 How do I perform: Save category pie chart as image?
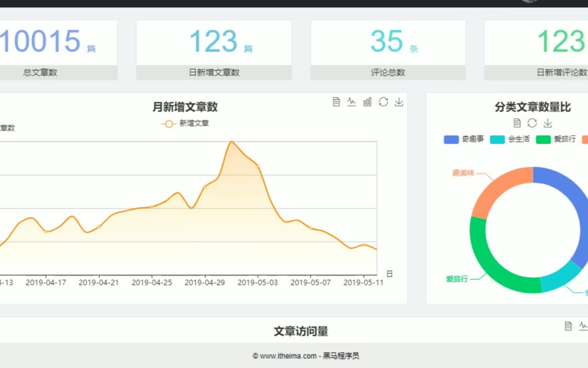pos(547,123)
